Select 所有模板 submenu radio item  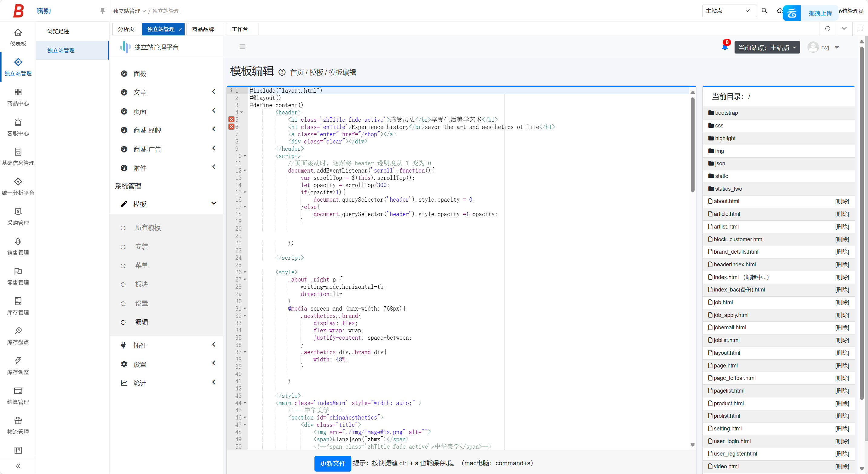(148, 228)
